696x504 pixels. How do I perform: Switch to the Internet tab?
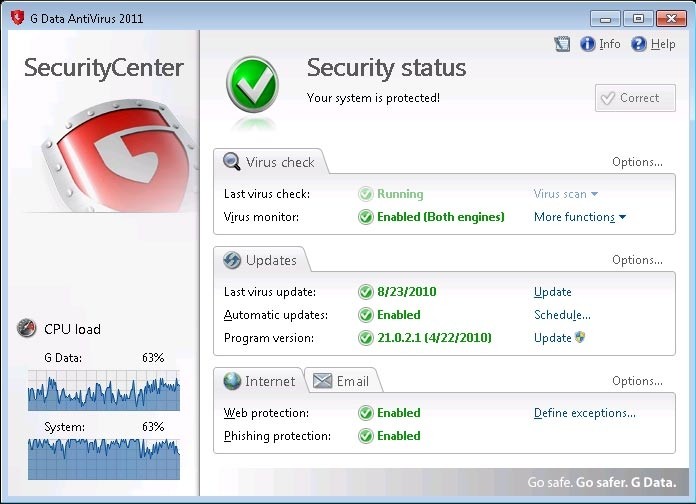pos(260,381)
